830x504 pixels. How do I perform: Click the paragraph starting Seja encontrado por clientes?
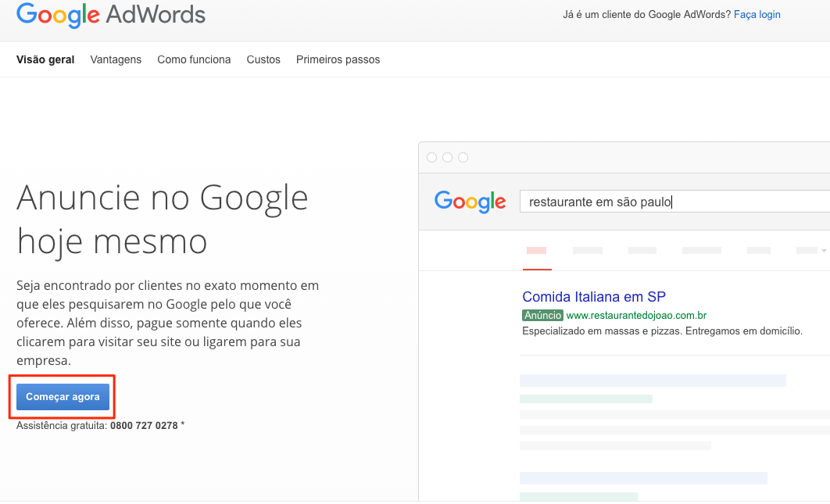click(x=168, y=323)
